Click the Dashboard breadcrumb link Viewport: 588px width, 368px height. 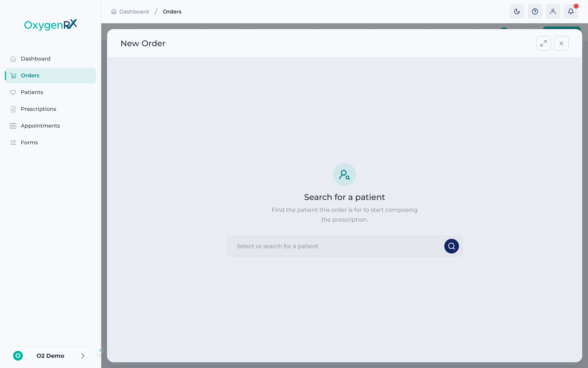[130, 12]
